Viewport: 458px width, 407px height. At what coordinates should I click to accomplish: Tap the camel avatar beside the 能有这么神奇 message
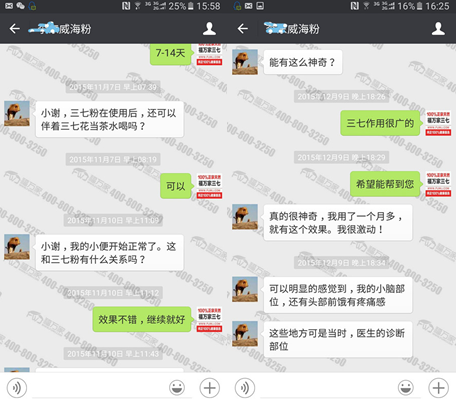(245, 62)
